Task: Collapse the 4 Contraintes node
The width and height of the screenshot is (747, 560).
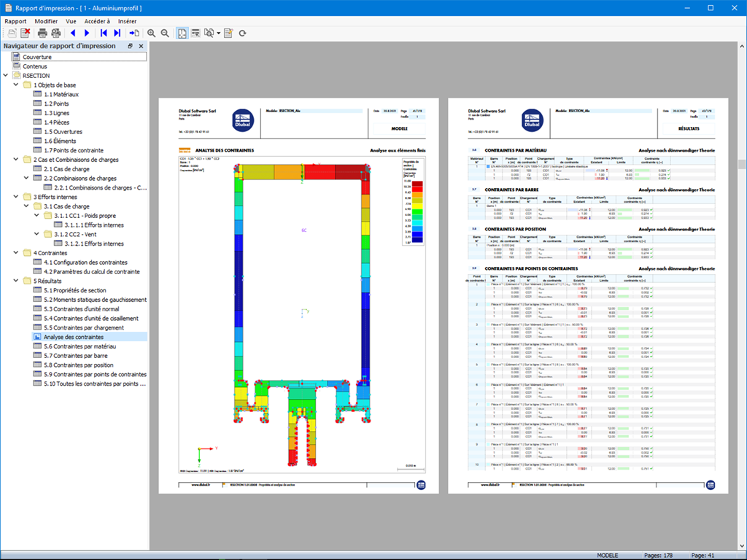Action: [x=16, y=253]
